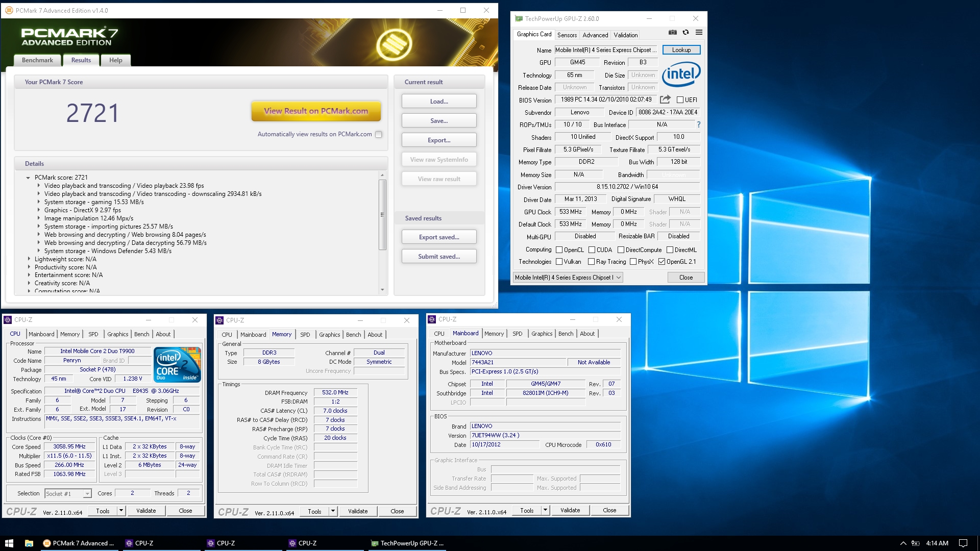Open the Socket #1 selection dropdown
Screen dimensions: 980x551
click(x=68, y=494)
